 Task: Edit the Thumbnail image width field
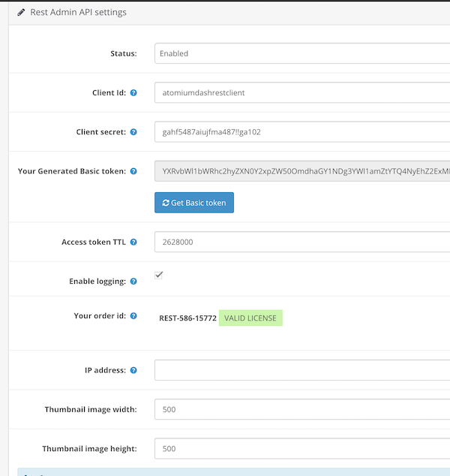point(302,409)
